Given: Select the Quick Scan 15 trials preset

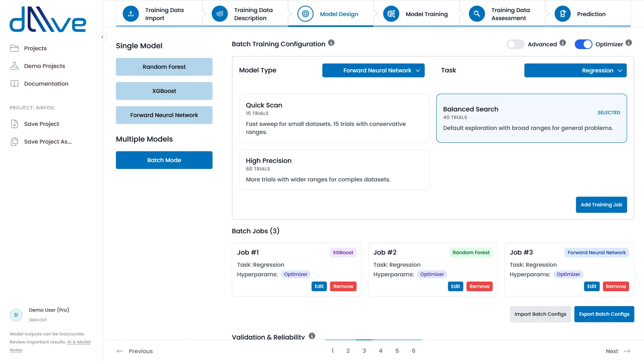Looking at the screenshot, I should coord(334,118).
